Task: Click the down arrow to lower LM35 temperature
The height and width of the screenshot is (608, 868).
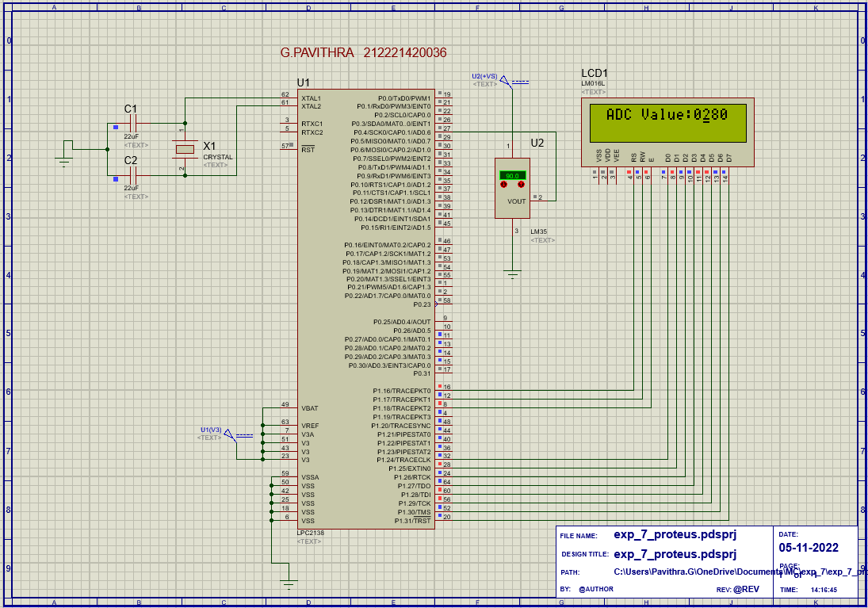Action: point(503,184)
